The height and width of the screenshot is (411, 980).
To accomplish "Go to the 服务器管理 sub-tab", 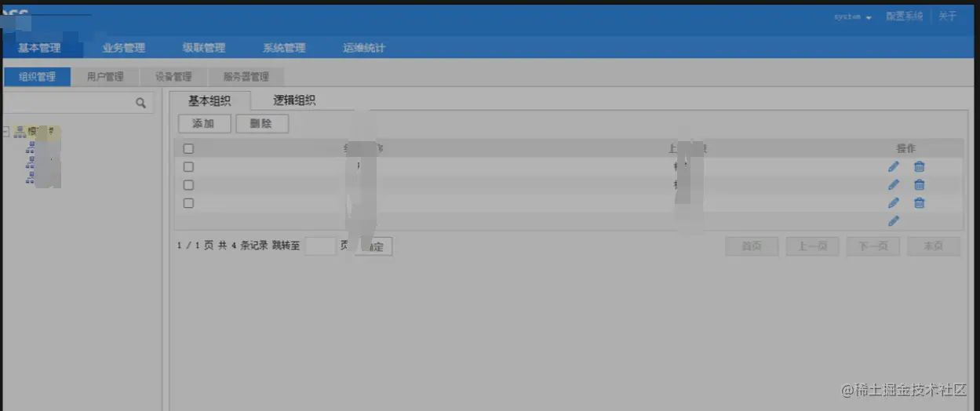I will coord(246,77).
